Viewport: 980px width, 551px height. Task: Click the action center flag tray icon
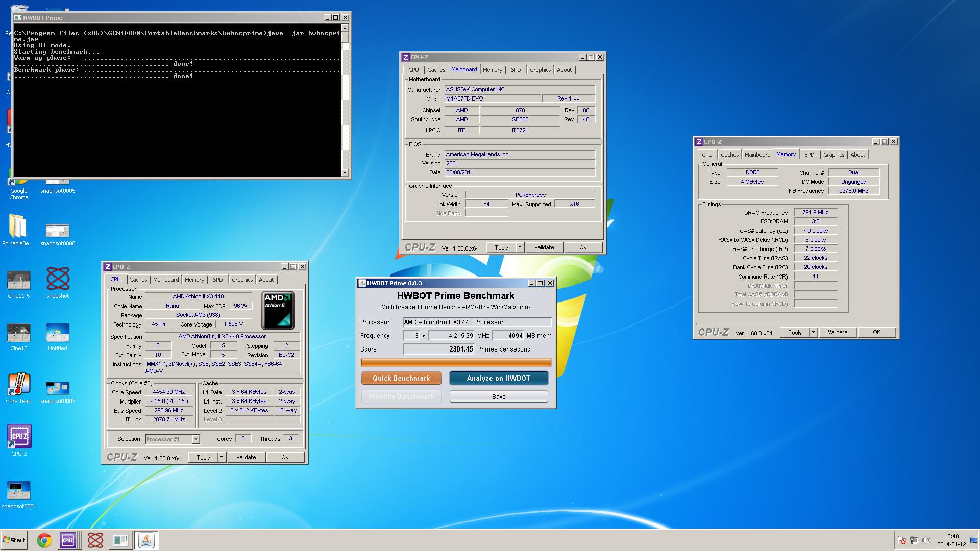pyautogui.click(x=902, y=541)
